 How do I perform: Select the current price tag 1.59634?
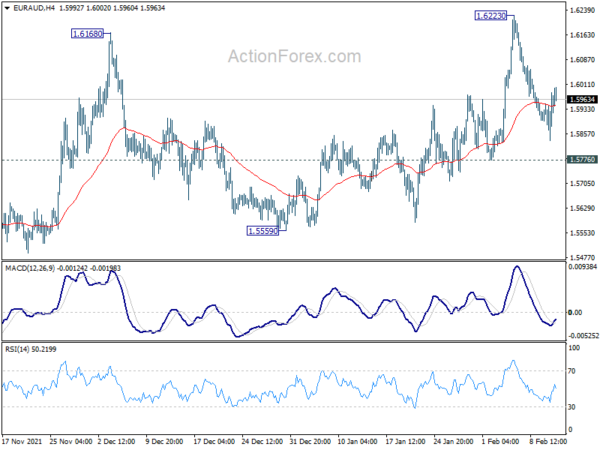tap(582, 99)
